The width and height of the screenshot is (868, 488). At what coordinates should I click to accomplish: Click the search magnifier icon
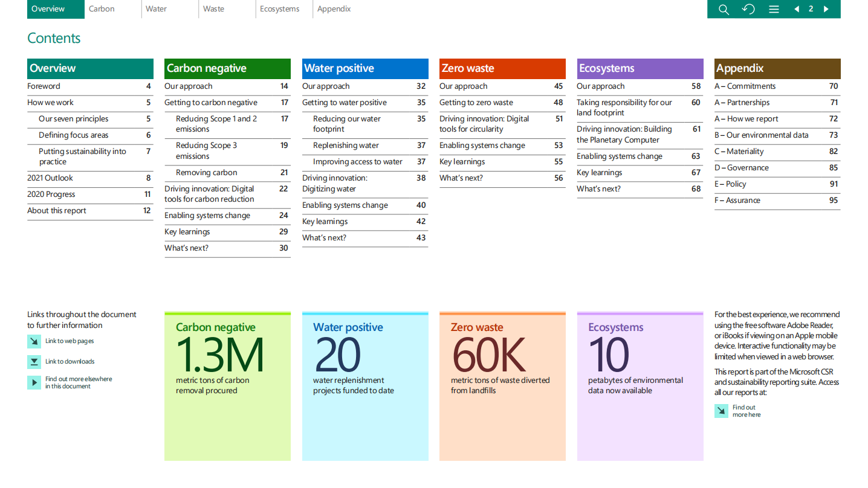(723, 9)
